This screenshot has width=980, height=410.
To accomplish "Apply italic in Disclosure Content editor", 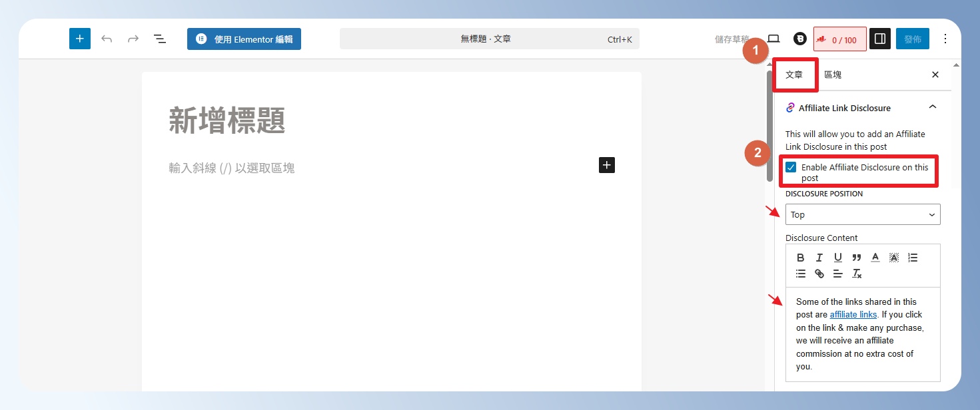I will click(819, 258).
